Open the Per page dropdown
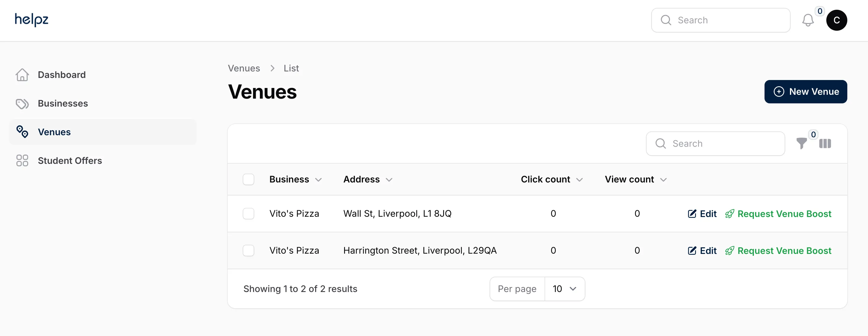868x336 pixels. [x=564, y=289]
